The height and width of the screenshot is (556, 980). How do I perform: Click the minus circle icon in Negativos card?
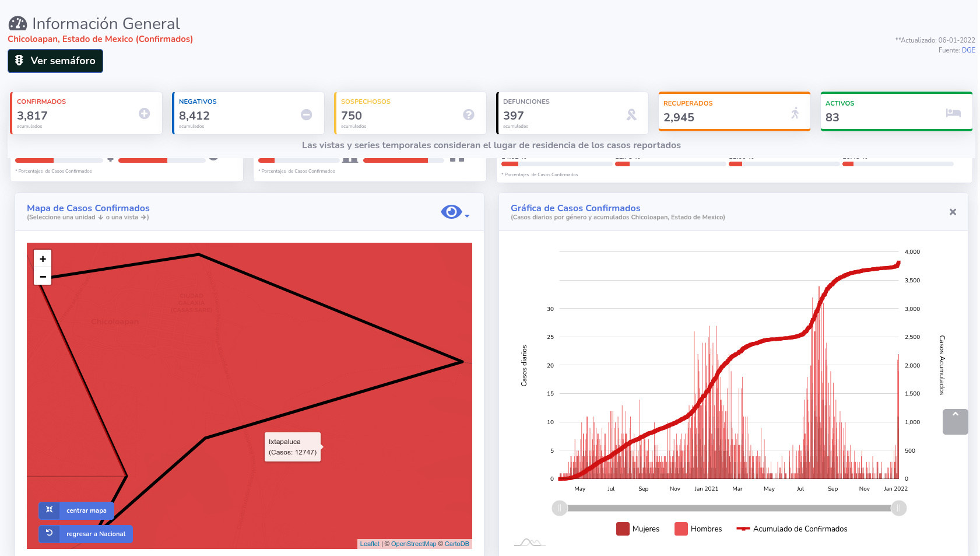pos(307,115)
